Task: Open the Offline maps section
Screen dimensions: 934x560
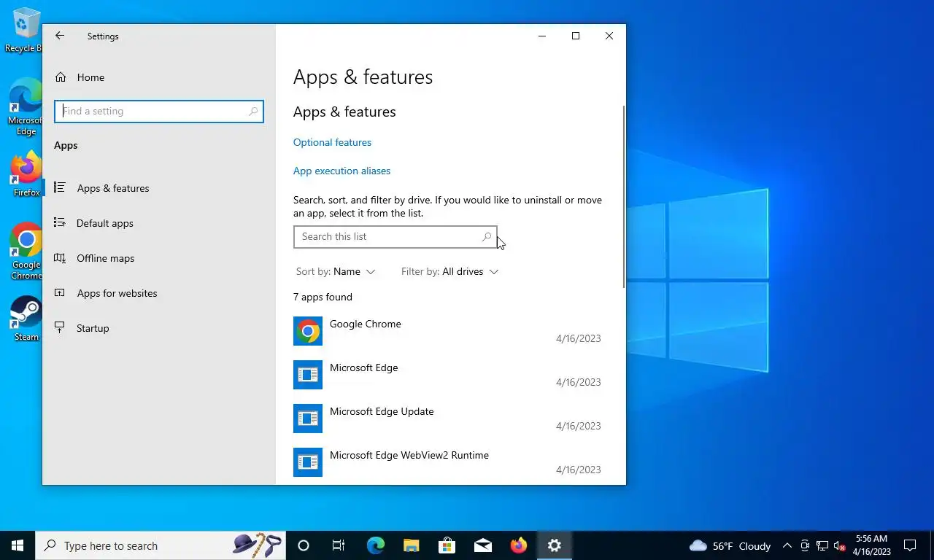Action: click(159, 258)
